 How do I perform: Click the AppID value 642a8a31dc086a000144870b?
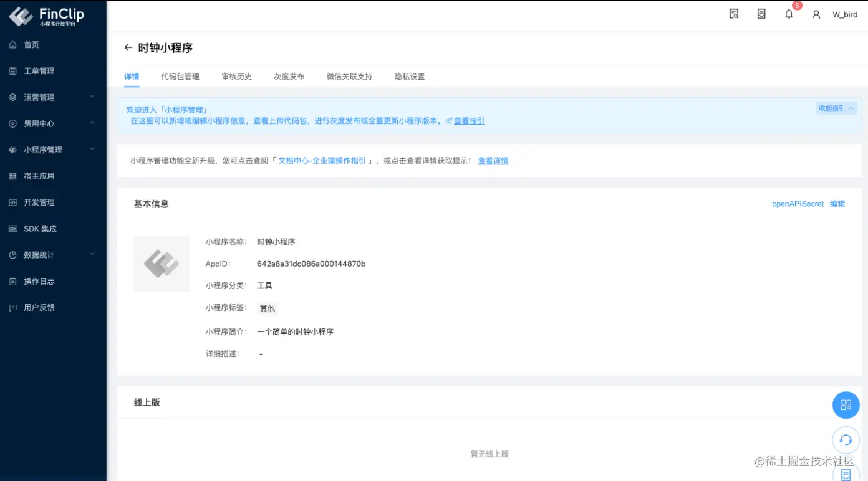coord(311,264)
